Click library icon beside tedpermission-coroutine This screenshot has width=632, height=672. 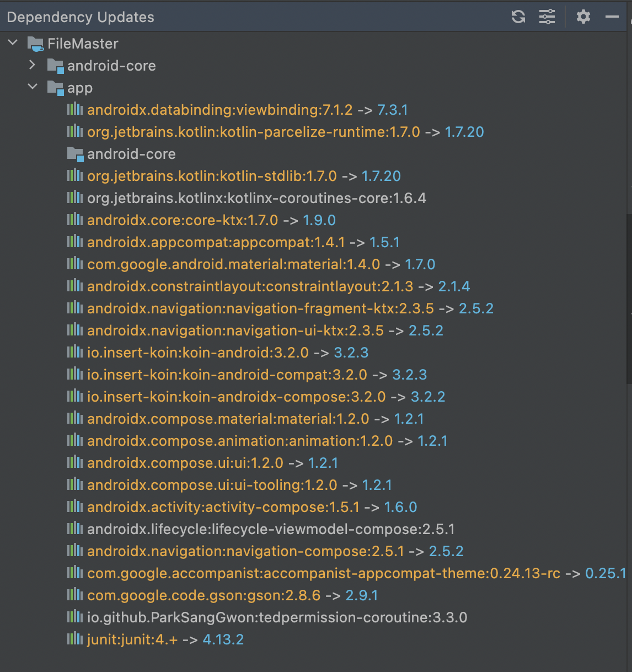pos(75,617)
